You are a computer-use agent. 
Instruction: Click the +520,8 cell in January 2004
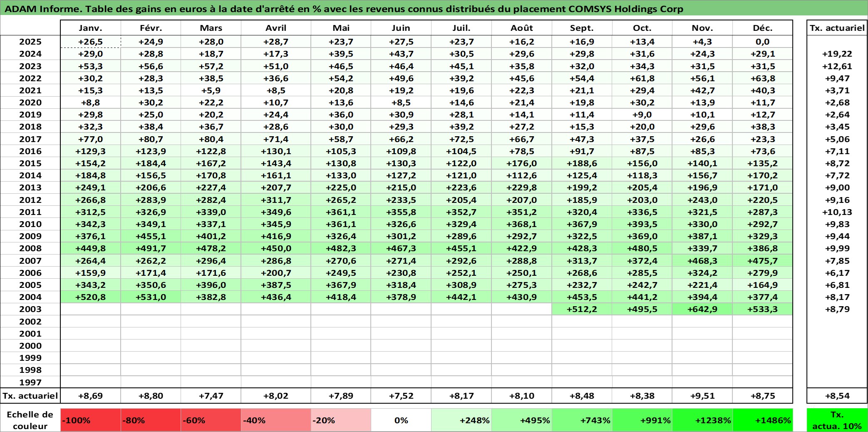tap(90, 297)
